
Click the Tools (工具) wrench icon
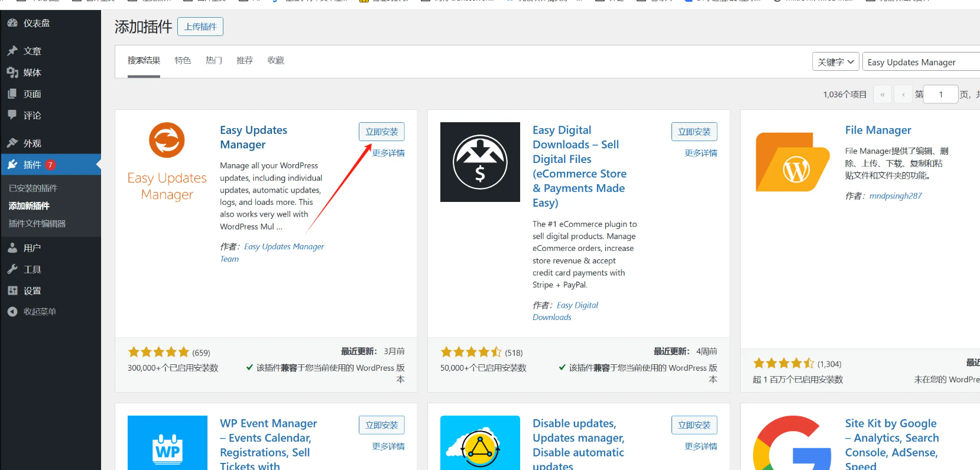(x=12, y=269)
